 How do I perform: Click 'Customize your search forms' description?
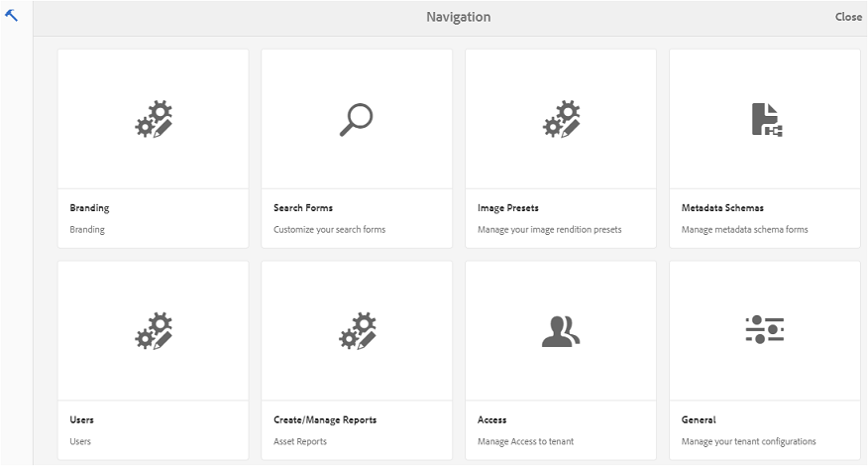[x=329, y=229]
